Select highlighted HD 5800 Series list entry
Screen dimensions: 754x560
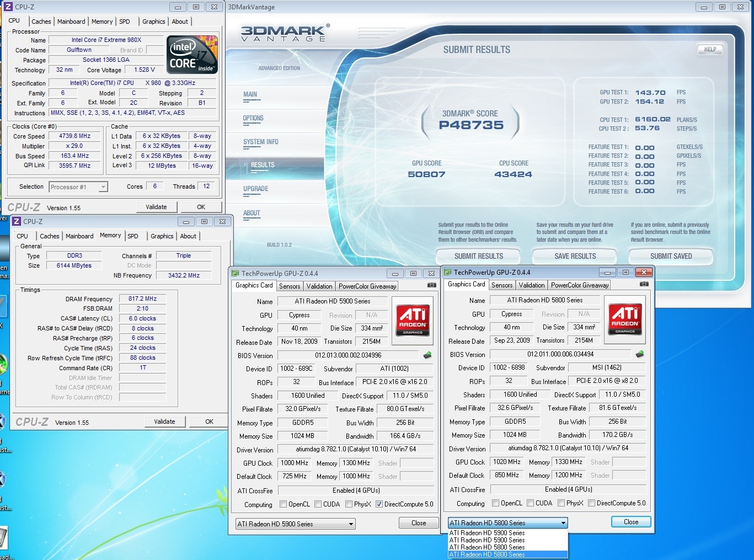click(x=507, y=554)
